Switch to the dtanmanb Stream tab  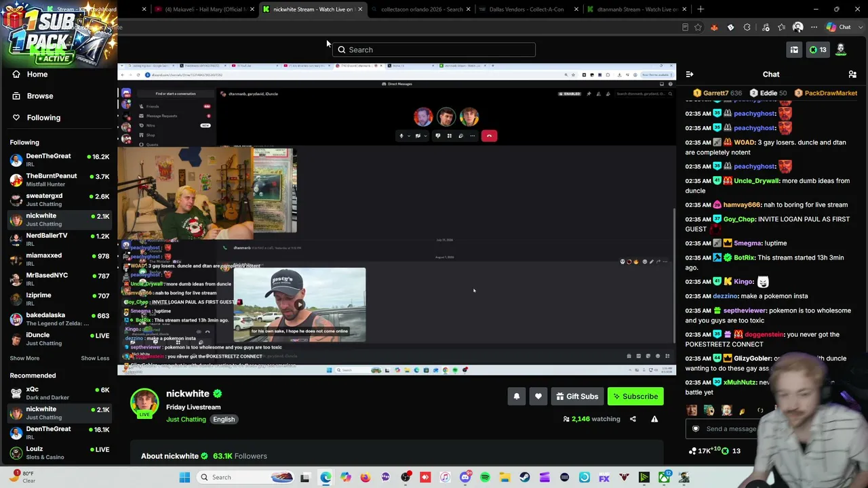(x=637, y=9)
